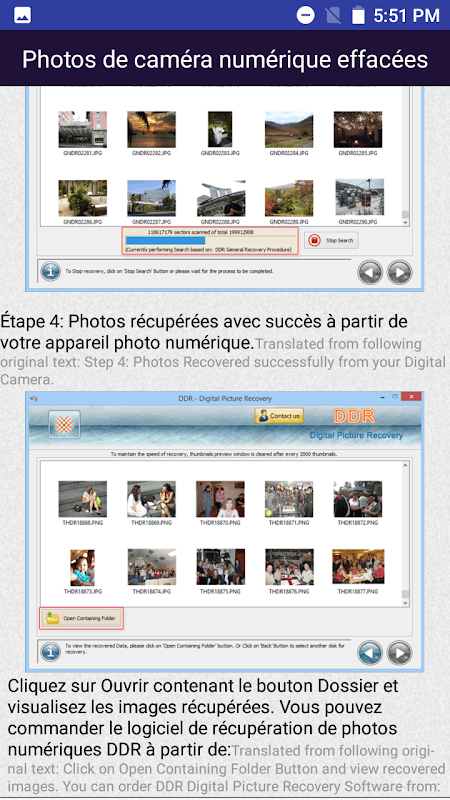Click the Open Containing Folder button
450x800 pixels.
(82, 618)
